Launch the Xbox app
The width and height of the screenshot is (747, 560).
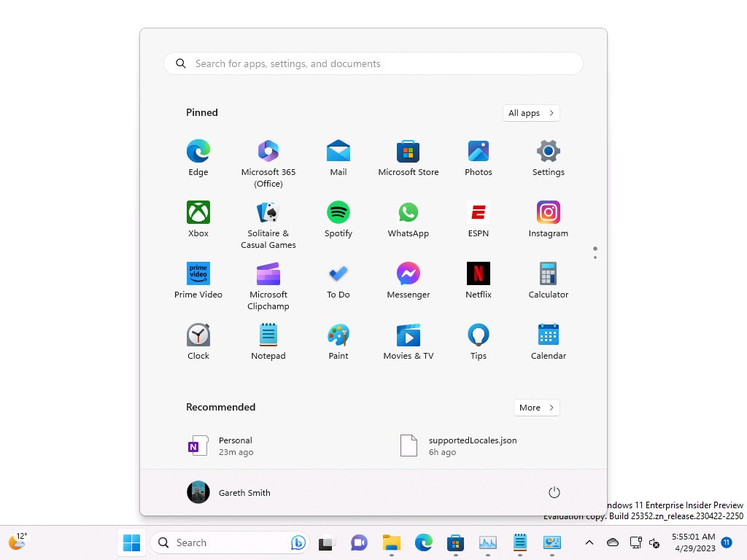(198, 219)
